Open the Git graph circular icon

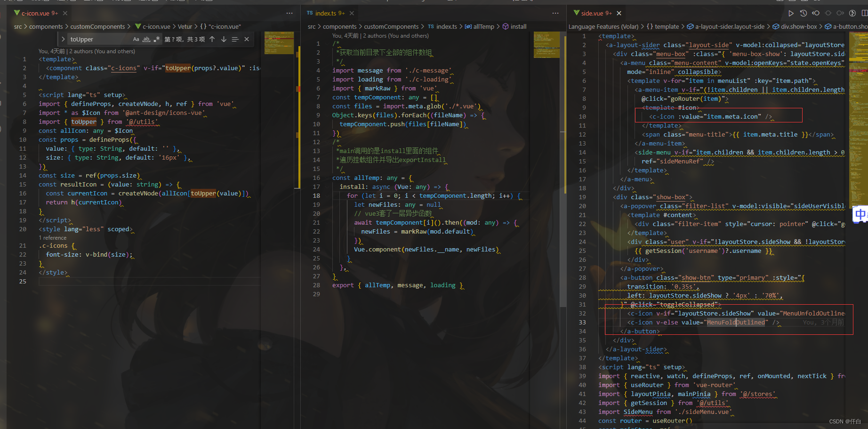(852, 13)
